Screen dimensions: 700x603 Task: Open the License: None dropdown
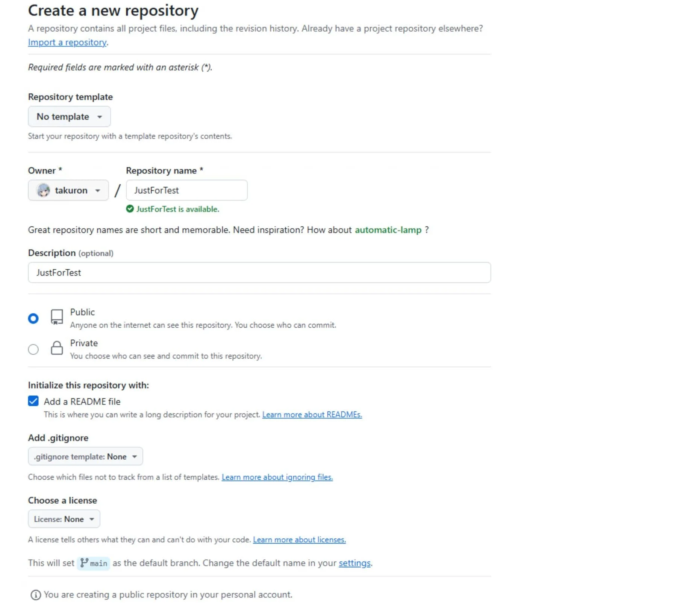coord(64,519)
